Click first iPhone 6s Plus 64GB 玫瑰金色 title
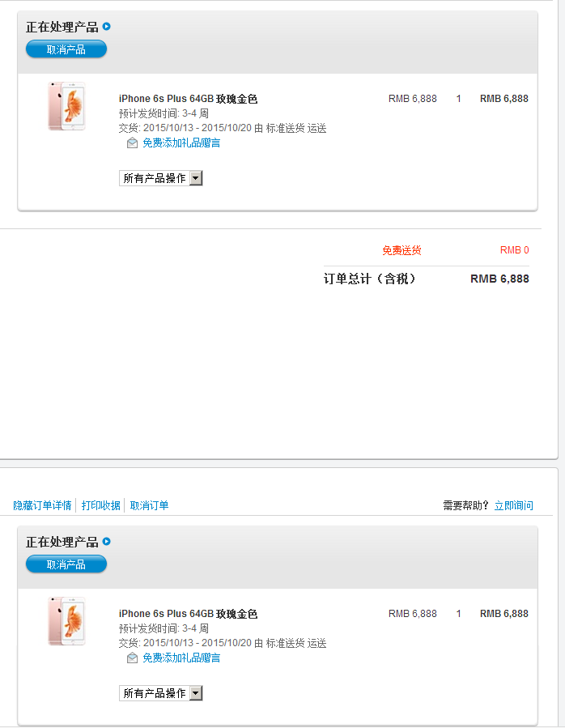This screenshot has height=728, width=565. (188, 99)
